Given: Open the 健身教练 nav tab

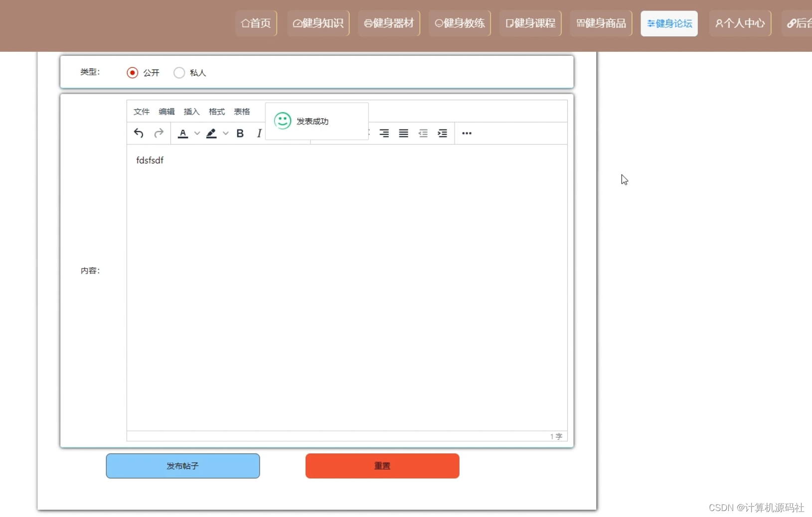Looking at the screenshot, I should [460, 23].
